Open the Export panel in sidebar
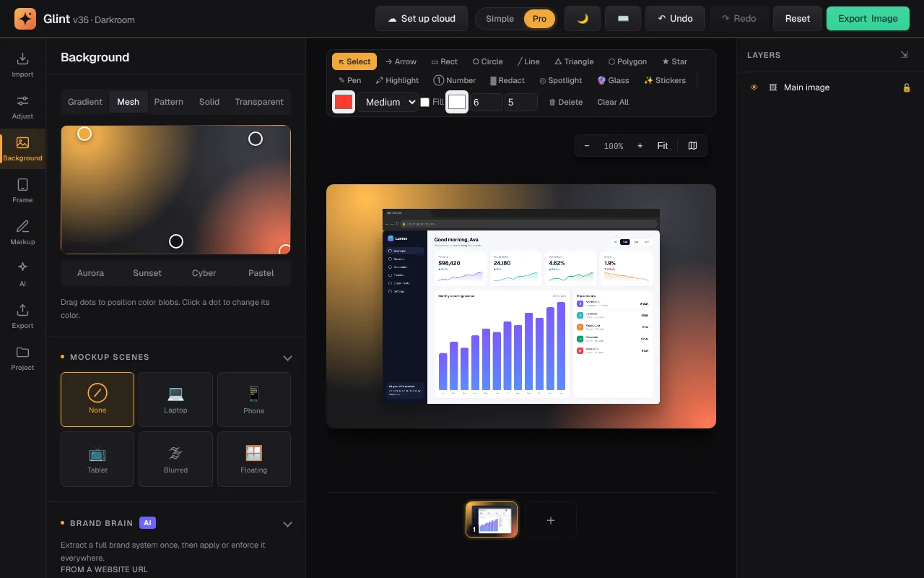This screenshot has width=924, height=578. [x=22, y=316]
